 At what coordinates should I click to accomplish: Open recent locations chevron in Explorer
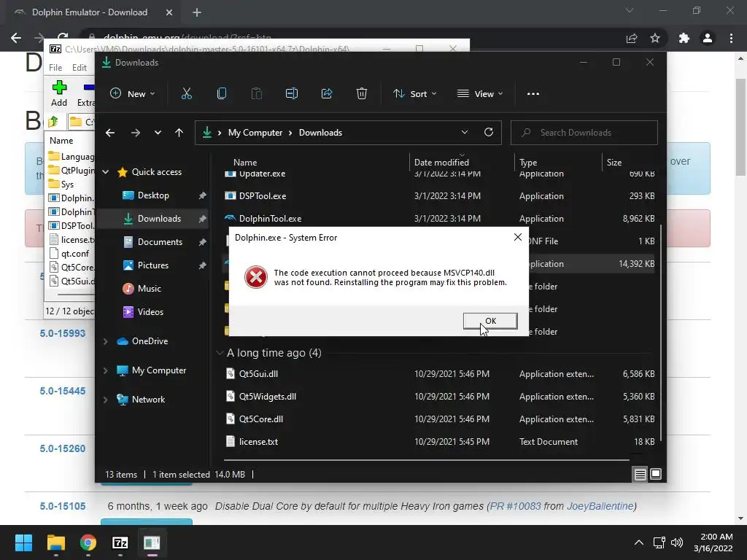pos(158,133)
